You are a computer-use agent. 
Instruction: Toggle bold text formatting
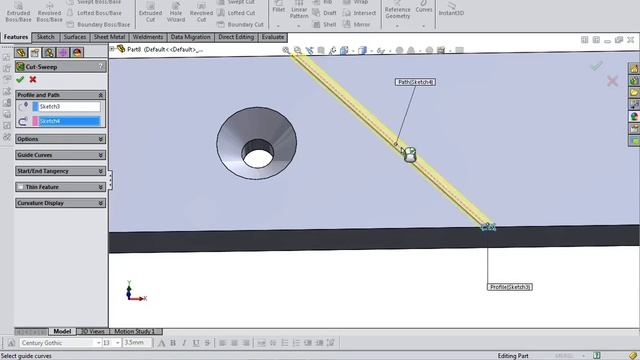click(173, 343)
